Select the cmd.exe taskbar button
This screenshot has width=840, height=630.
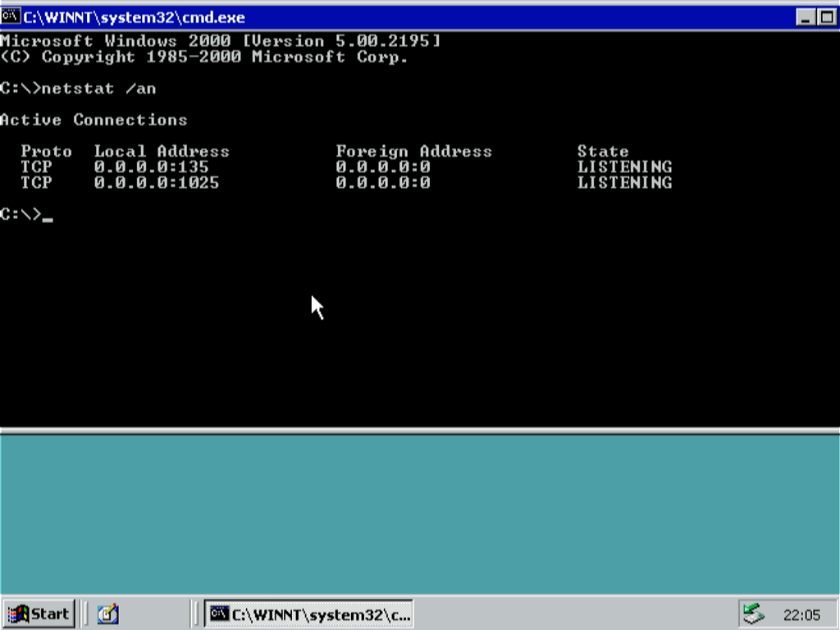309,614
